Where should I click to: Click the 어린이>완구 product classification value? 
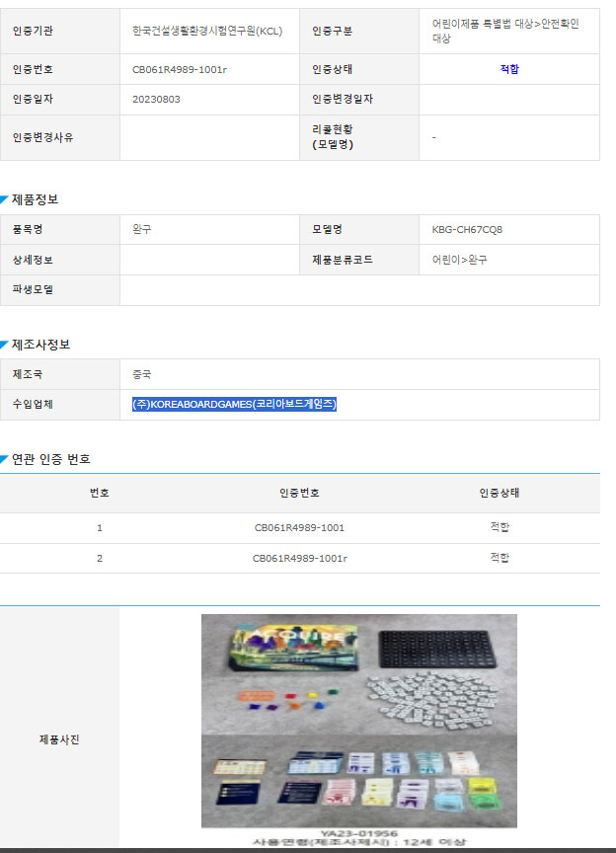(459, 260)
